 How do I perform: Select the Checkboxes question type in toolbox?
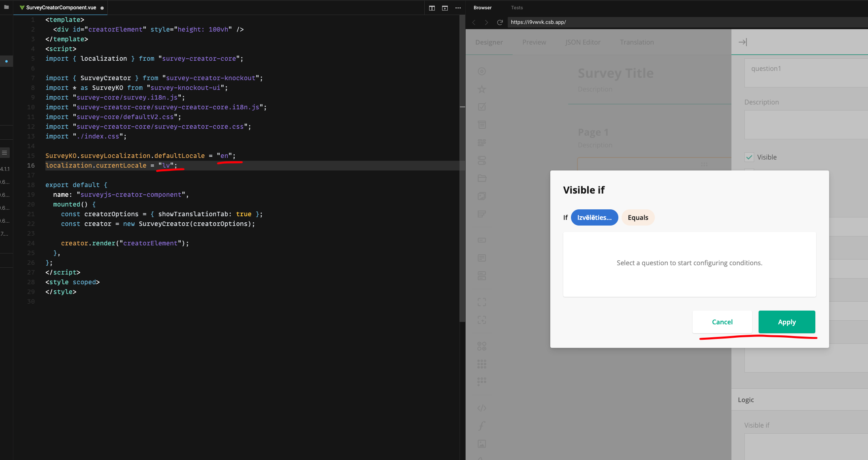coord(481,107)
